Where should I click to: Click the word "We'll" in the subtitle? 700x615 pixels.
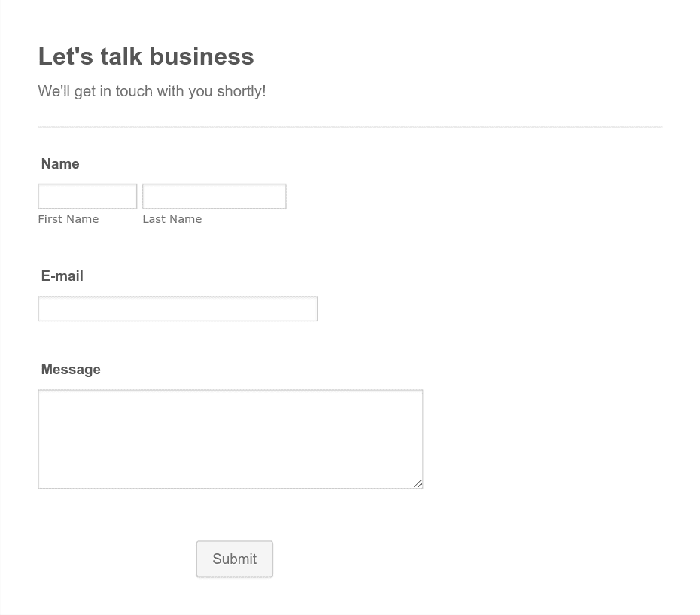pyautogui.click(x=54, y=91)
